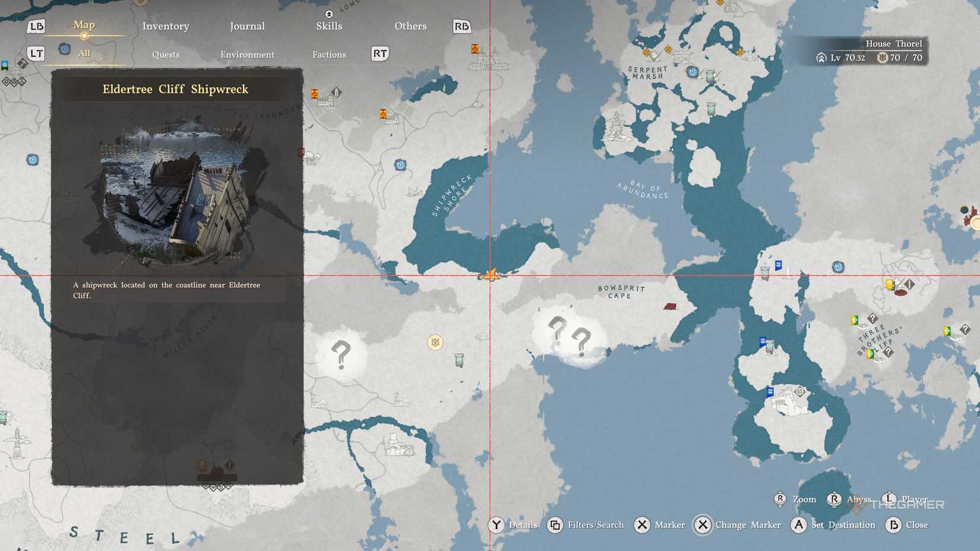Click the Bay of Abundance label
Viewport: 980px width, 551px height.
(x=643, y=189)
